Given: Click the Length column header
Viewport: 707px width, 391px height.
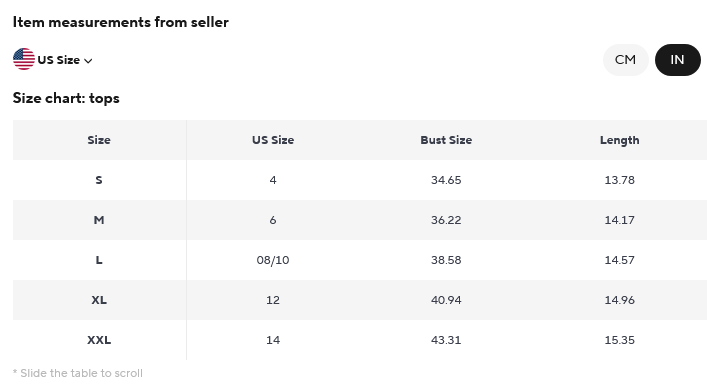Looking at the screenshot, I should pos(620,140).
